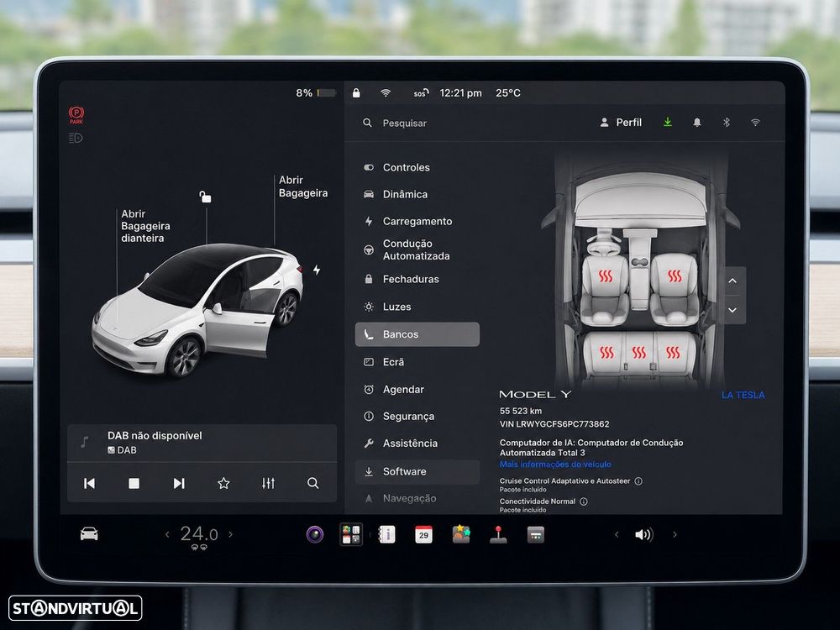Tap the DAB não disponível media card
The image size is (840, 630).
(x=202, y=443)
